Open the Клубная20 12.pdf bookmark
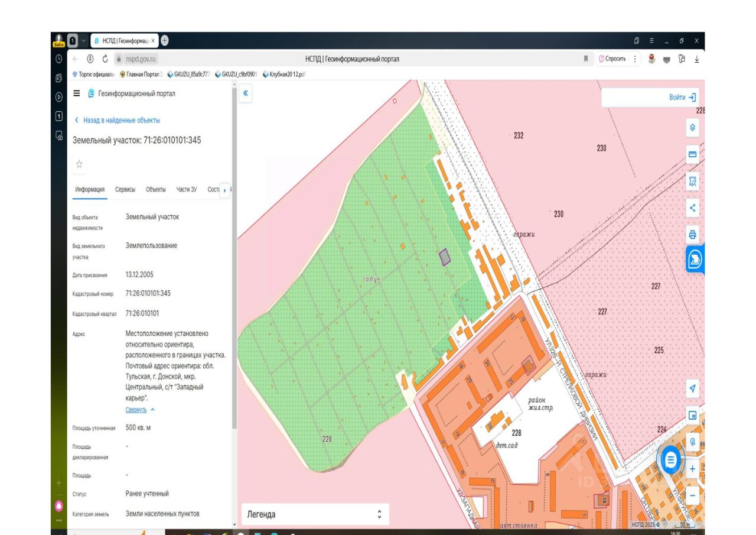 tap(284, 74)
